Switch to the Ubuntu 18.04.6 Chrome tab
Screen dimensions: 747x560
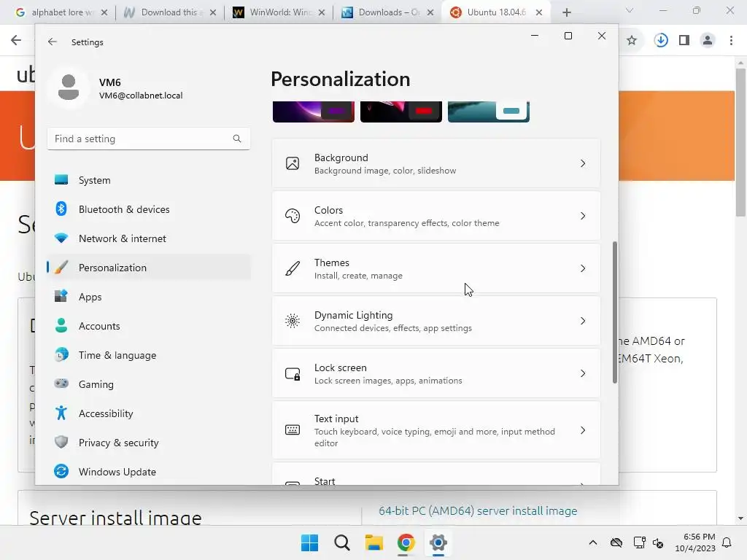click(495, 12)
